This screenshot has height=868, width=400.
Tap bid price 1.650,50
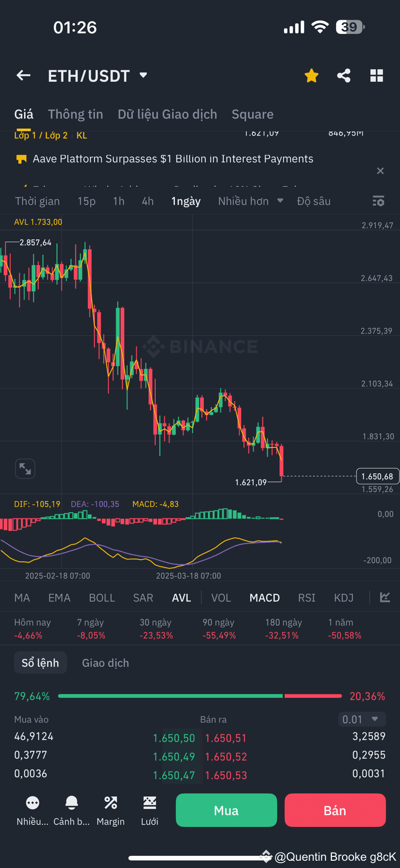click(x=174, y=738)
